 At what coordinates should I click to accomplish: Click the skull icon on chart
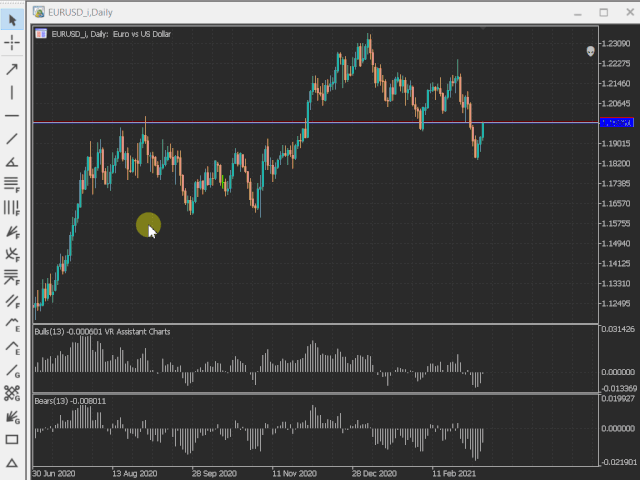(x=590, y=51)
